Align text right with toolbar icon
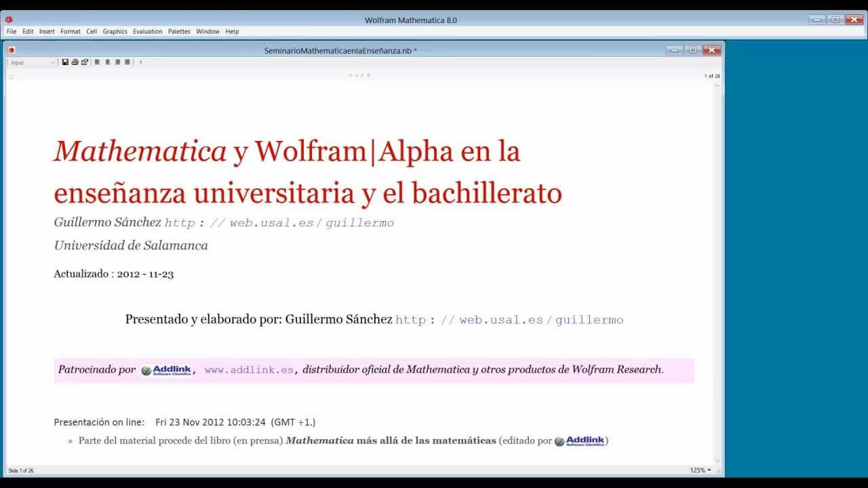 (117, 62)
